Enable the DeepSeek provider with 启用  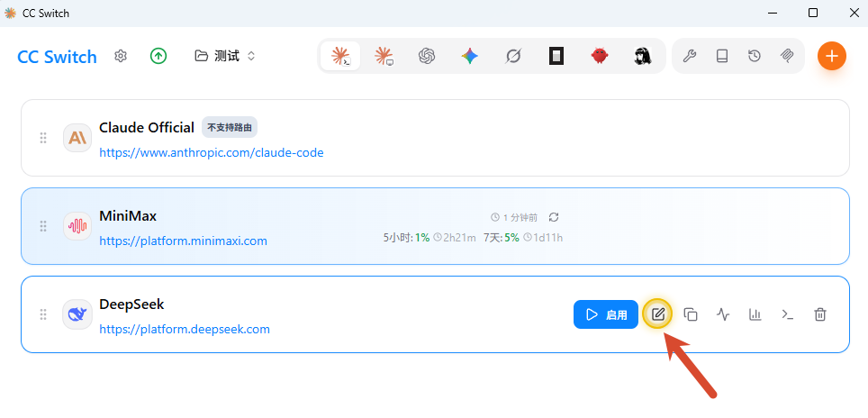606,314
